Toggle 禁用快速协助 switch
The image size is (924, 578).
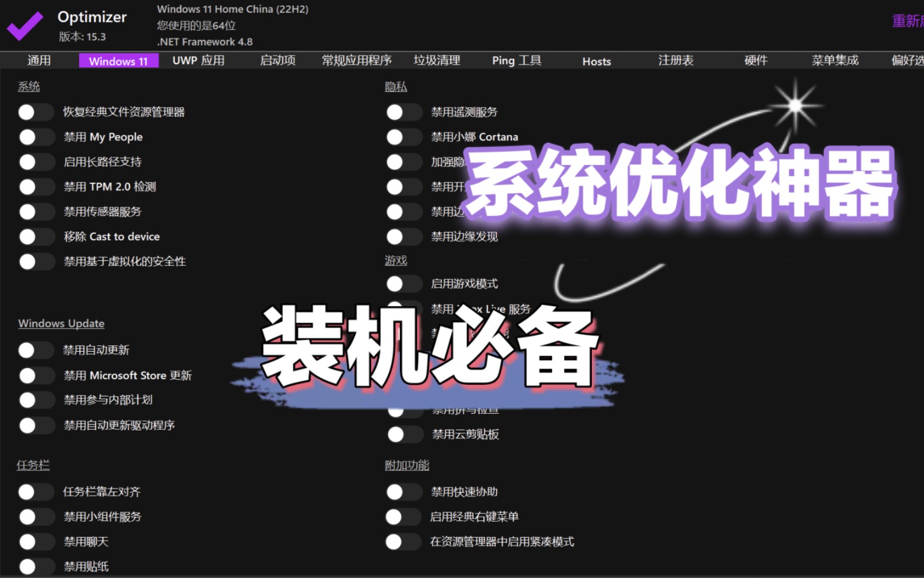point(404,492)
